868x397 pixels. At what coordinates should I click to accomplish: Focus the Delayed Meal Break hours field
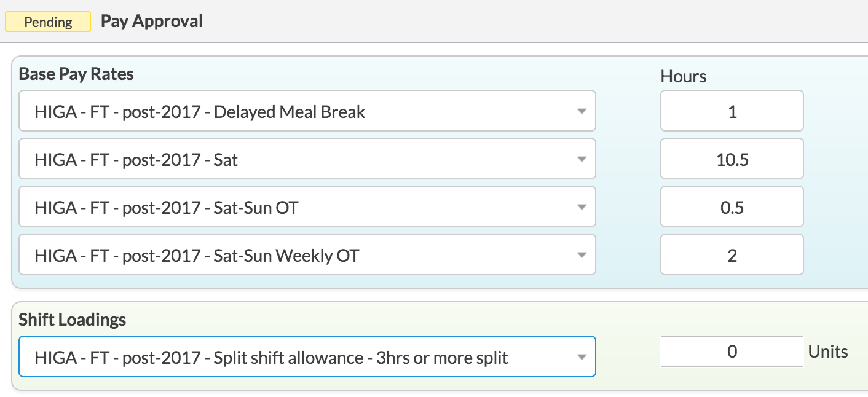pos(732,111)
